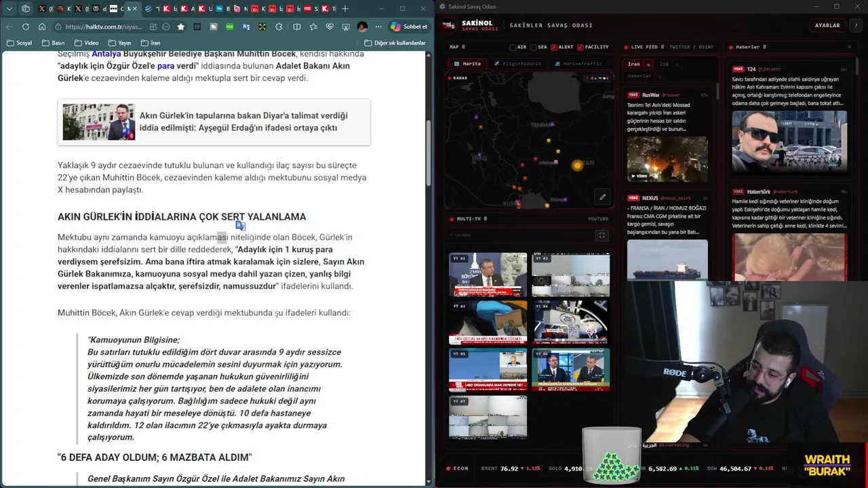Click the browser page vertical scrollbar
The width and height of the screenshot is (868, 488).
tap(429, 152)
